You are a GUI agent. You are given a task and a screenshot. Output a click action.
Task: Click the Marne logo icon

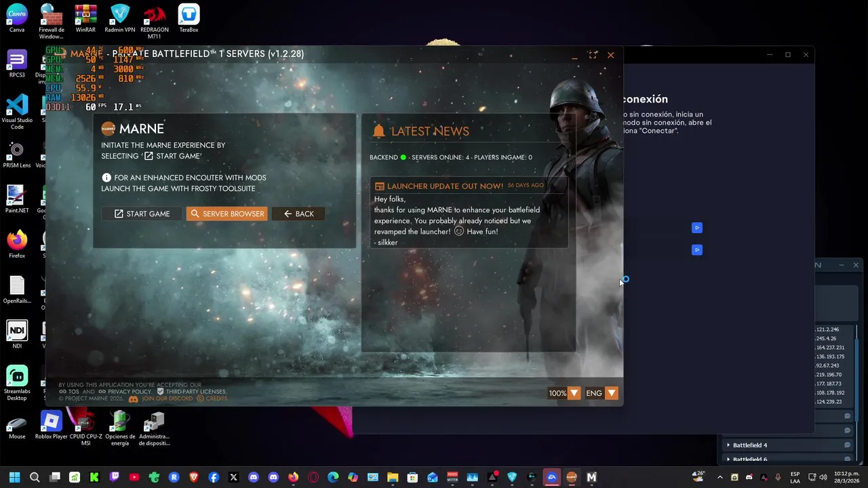pyautogui.click(x=108, y=129)
